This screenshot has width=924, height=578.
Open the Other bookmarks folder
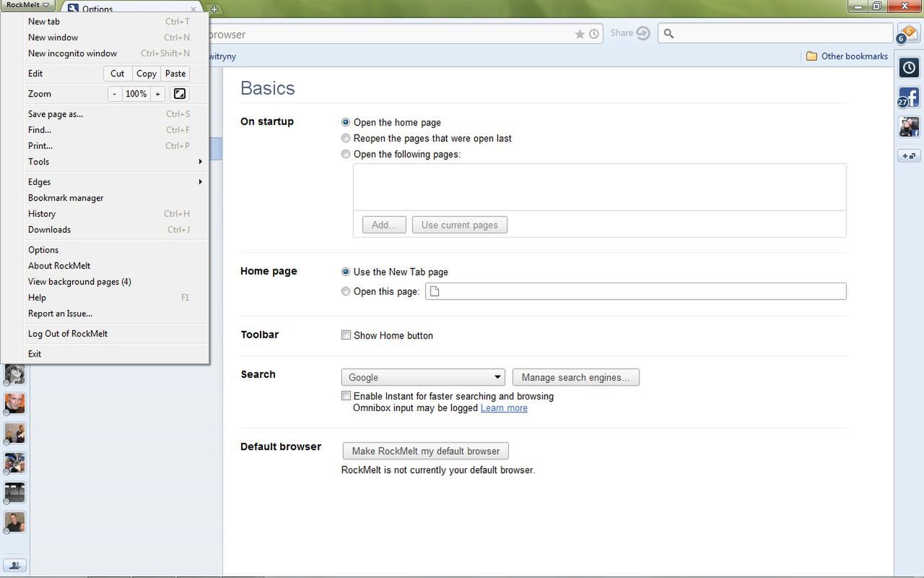tap(847, 56)
